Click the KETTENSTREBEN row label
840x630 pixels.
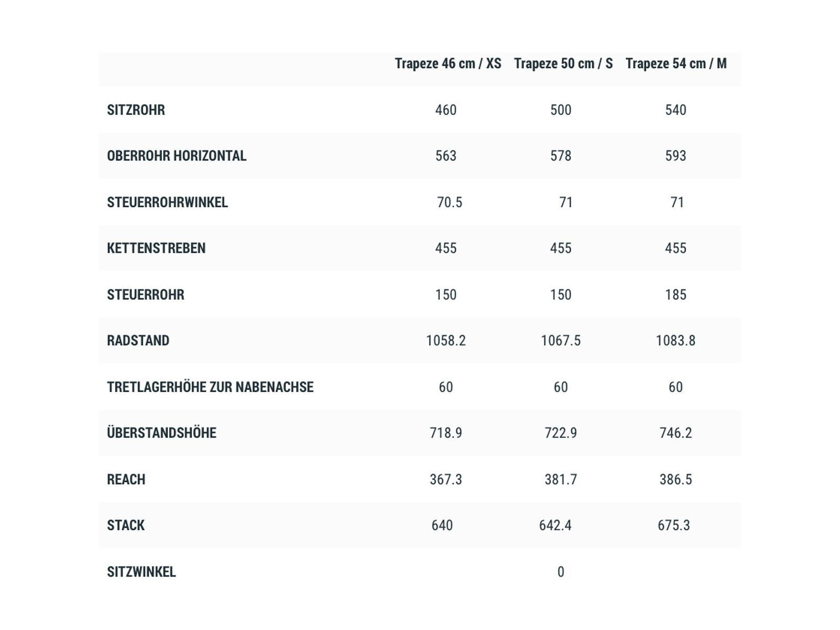156,248
